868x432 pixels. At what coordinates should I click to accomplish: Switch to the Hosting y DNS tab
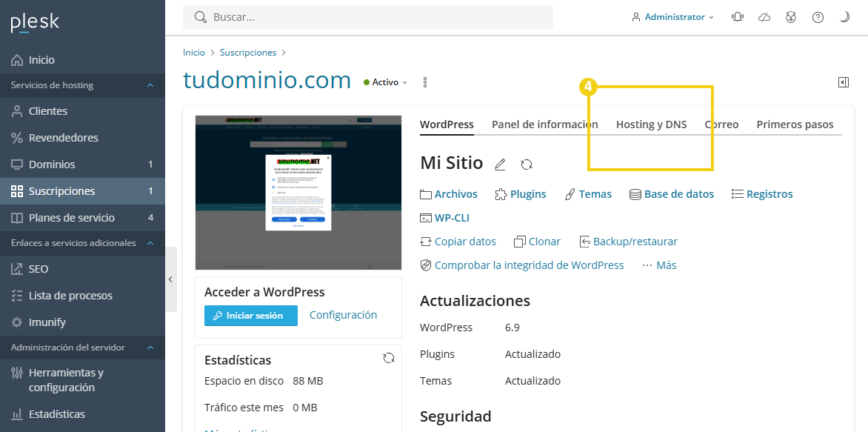point(650,124)
